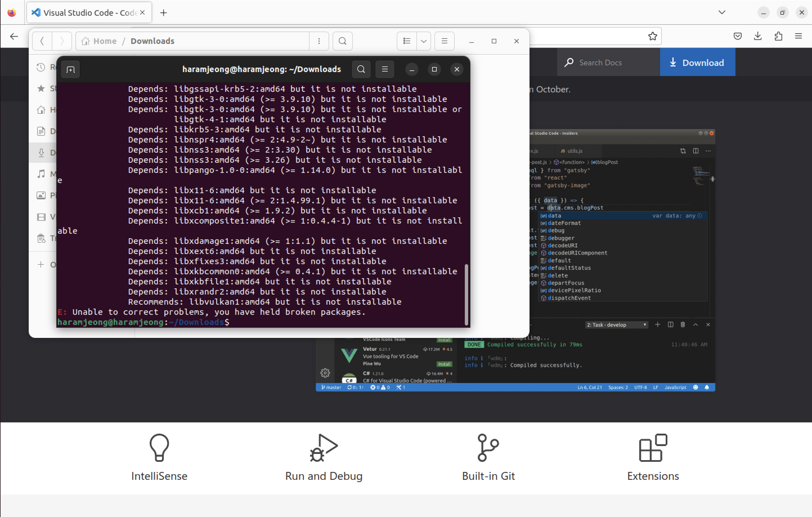Search in the Files window
The image size is (812, 517).
(x=343, y=41)
